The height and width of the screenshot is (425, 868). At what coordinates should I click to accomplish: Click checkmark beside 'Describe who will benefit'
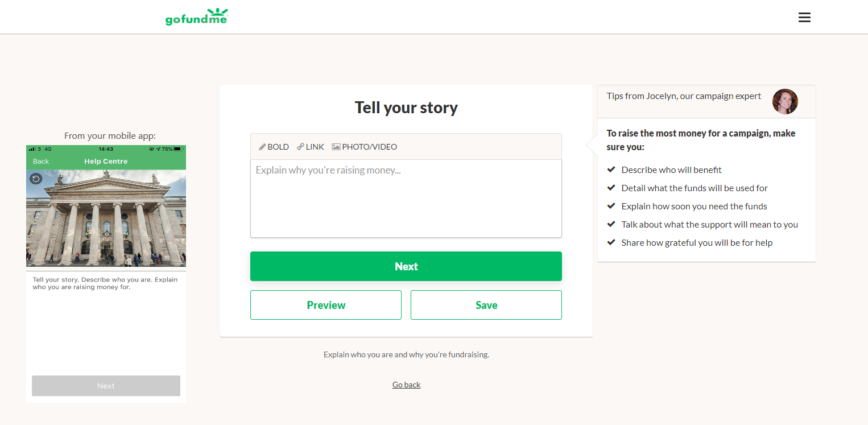(611, 170)
